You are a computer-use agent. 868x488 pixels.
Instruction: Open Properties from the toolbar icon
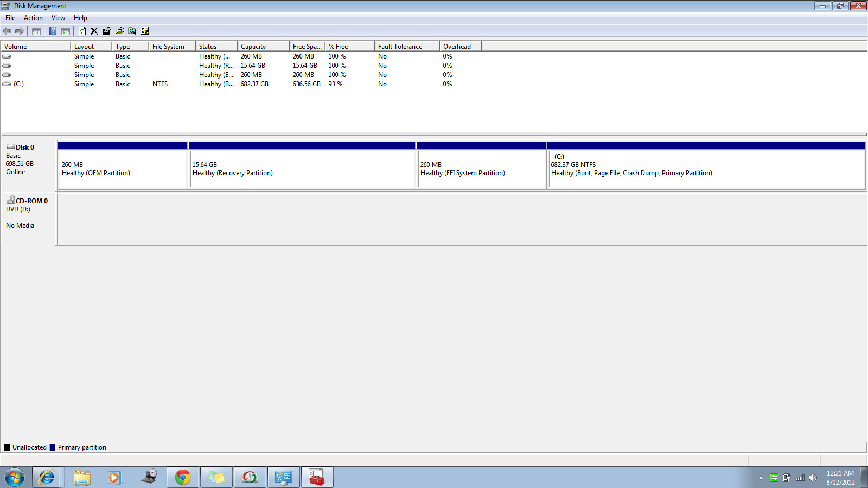107,31
